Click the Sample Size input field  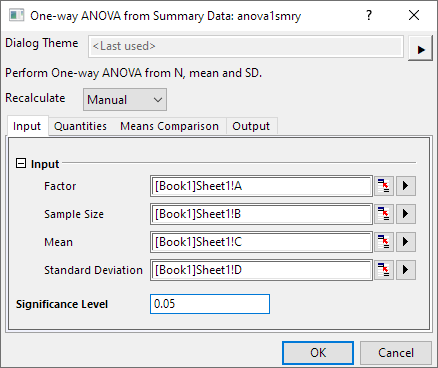pyautogui.click(x=261, y=214)
